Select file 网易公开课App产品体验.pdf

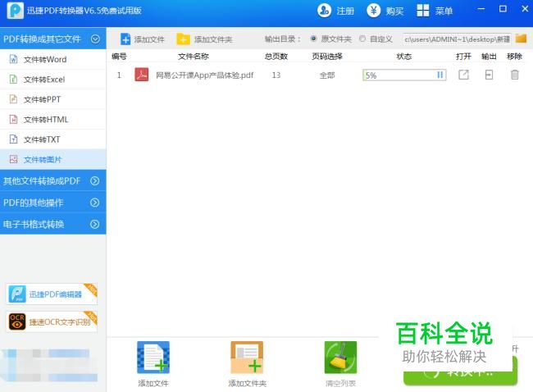[205, 75]
